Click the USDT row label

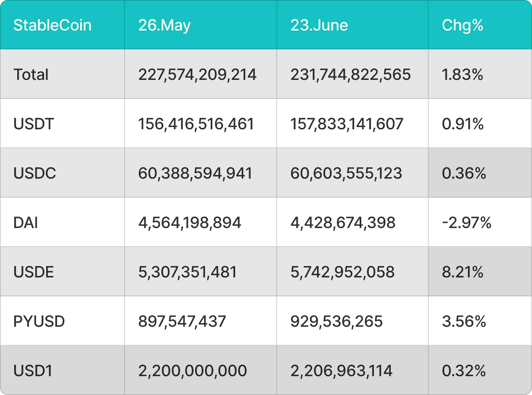coord(34,124)
